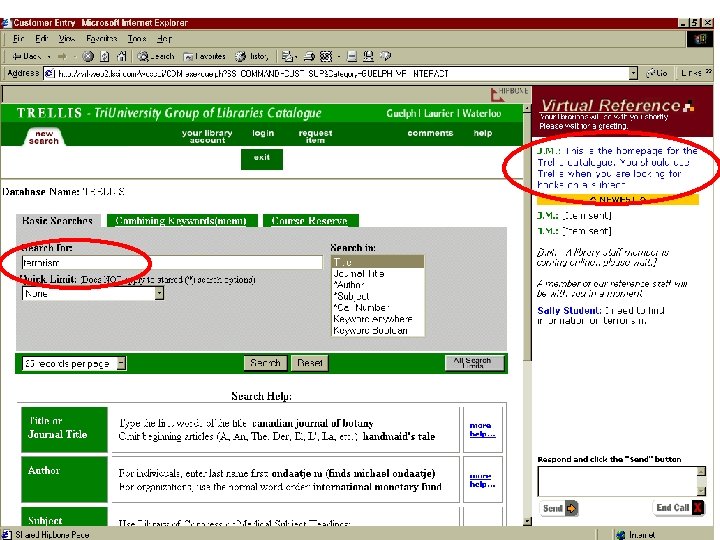This screenshot has width=720, height=540.
Task: Open the Edit menu
Action: (41, 39)
